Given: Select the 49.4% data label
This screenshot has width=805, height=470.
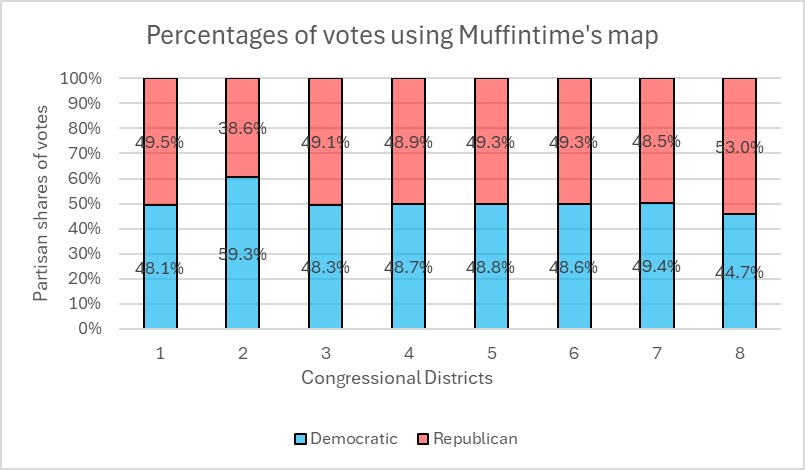Looking at the screenshot, I should [657, 264].
